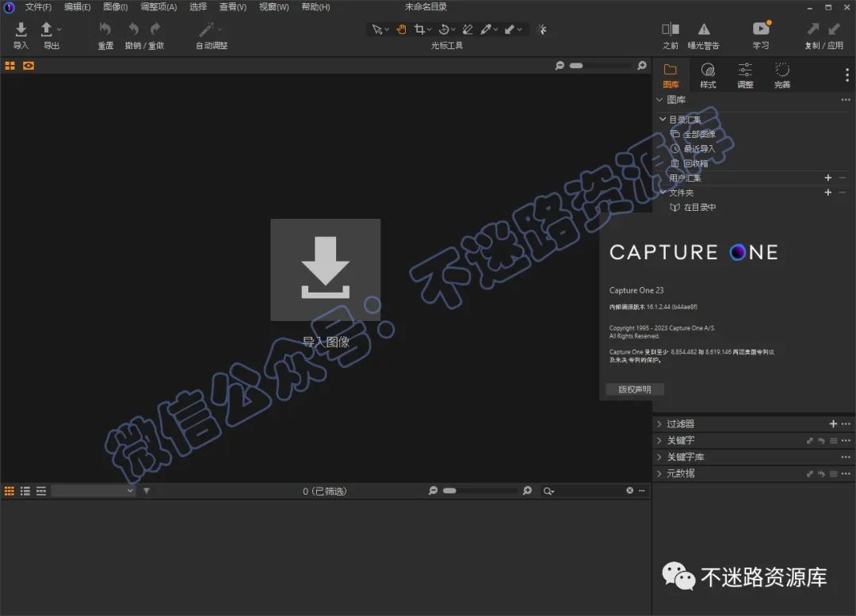Toggle the browser sort direction triangle

pos(147,491)
